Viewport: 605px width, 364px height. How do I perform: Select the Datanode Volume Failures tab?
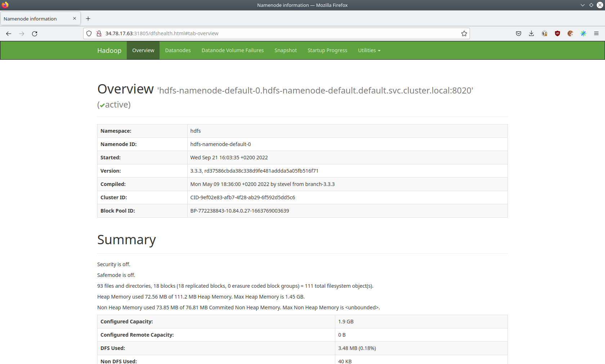tap(232, 50)
